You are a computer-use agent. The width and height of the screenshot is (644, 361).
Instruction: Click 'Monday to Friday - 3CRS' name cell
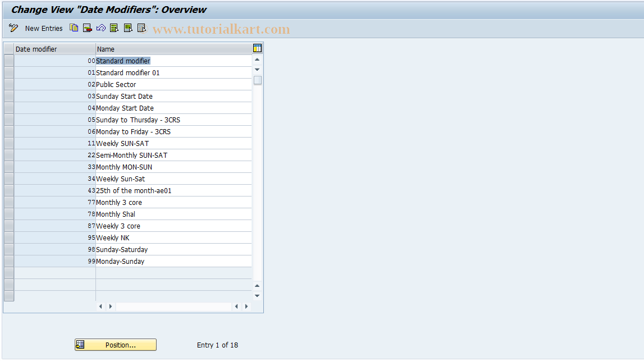pyautogui.click(x=173, y=132)
